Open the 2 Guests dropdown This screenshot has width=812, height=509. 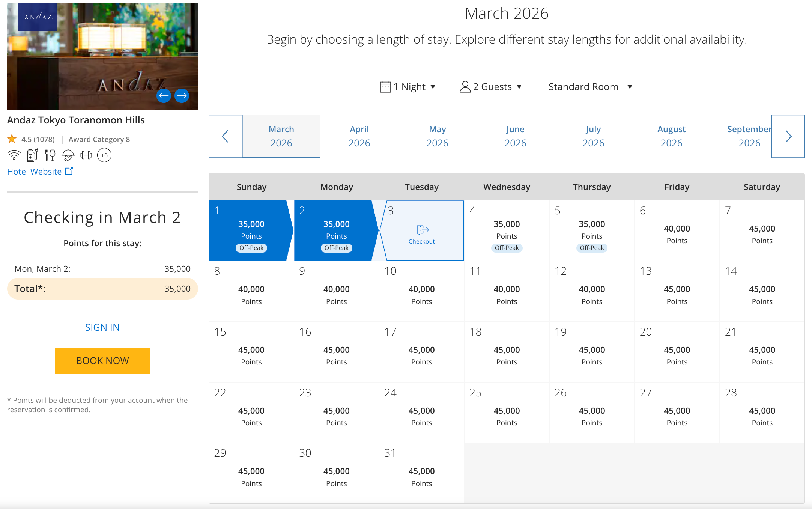click(491, 87)
